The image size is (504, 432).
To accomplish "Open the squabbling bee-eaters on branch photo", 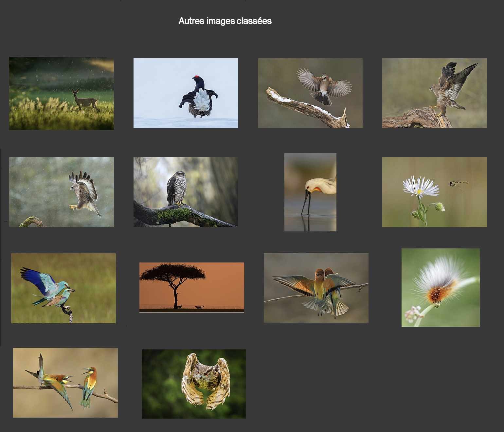I will click(x=65, y=383).
